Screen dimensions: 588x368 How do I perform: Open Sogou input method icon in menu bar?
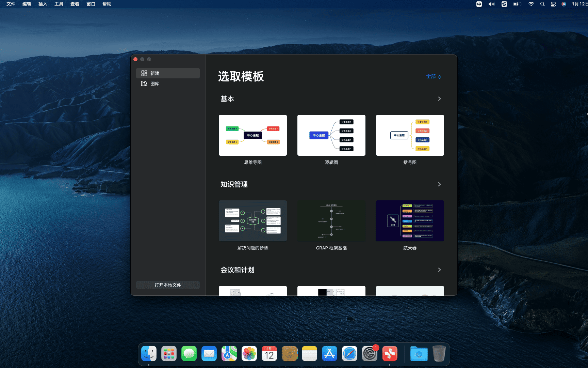pos(504,4)
